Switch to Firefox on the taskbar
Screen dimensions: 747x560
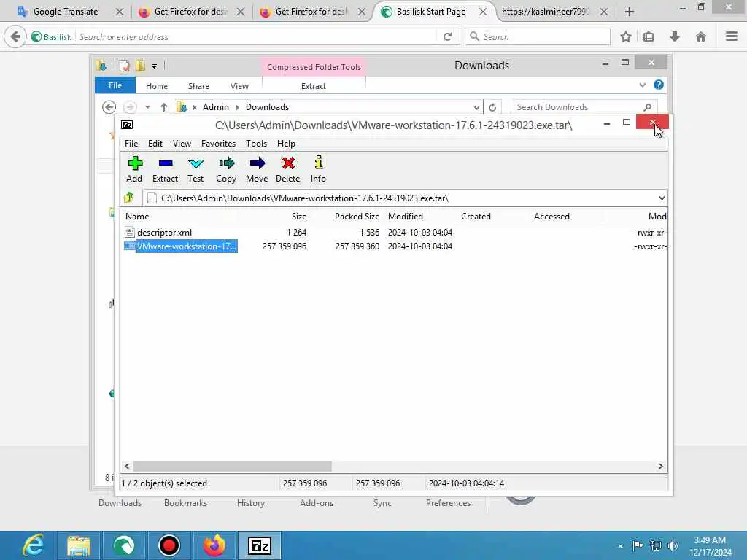click(214, 545)
